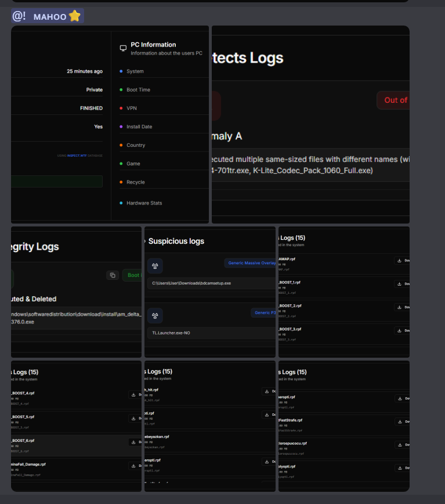Viewport: 445px width, 504px height.
Task: Click the K-Lite_Codec_Pack_1060_Full.exe text line
Action: [x=292, y=170]
